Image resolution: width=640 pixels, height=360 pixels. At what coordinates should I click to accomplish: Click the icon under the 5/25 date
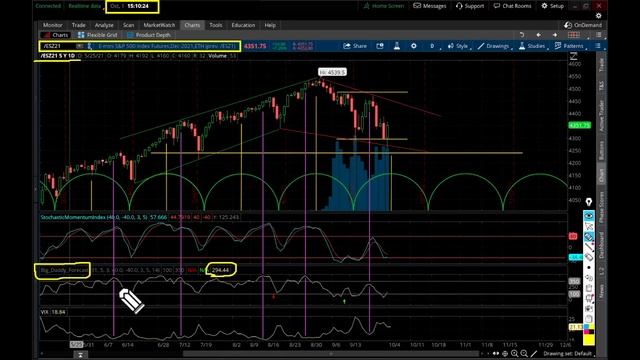tap(80, 355)
